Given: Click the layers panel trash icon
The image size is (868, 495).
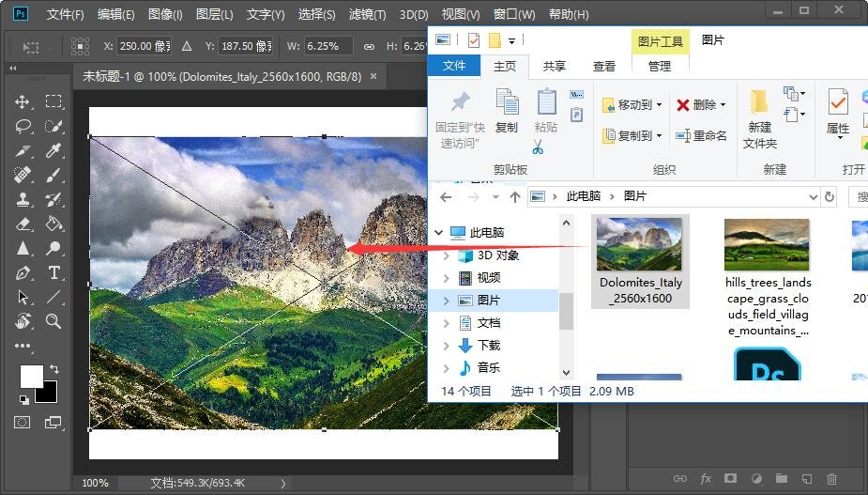Looking at the screenshot, I should (x=831, y=479).
